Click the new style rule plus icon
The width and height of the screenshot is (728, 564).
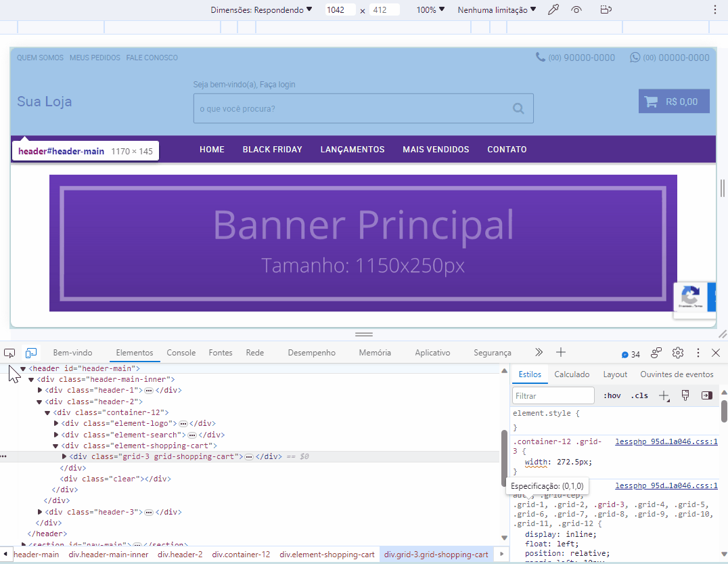(664, 396)
